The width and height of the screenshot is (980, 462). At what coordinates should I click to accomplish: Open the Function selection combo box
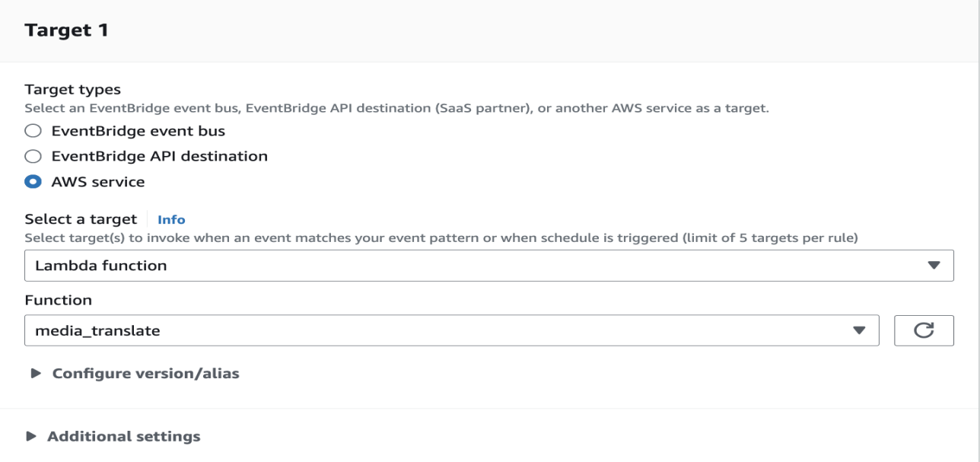point(450,330)
